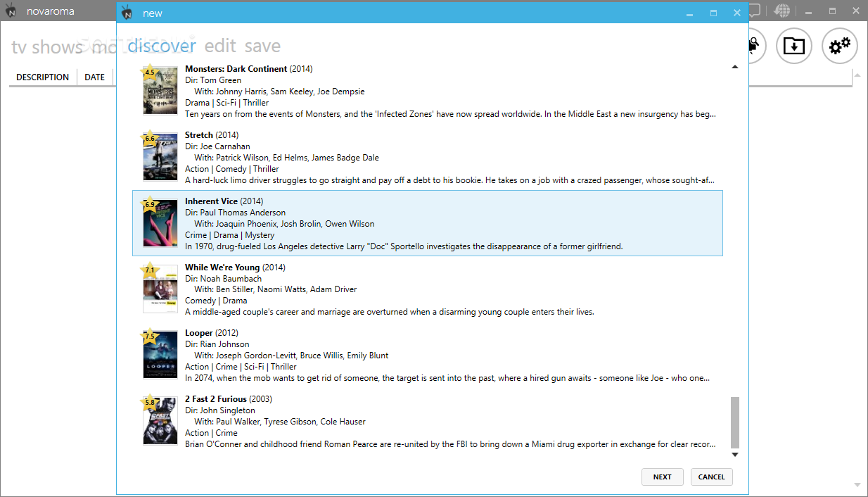
Task: Select the title "2 Fast 2 Furious"
Action: (x=215, y=399)
